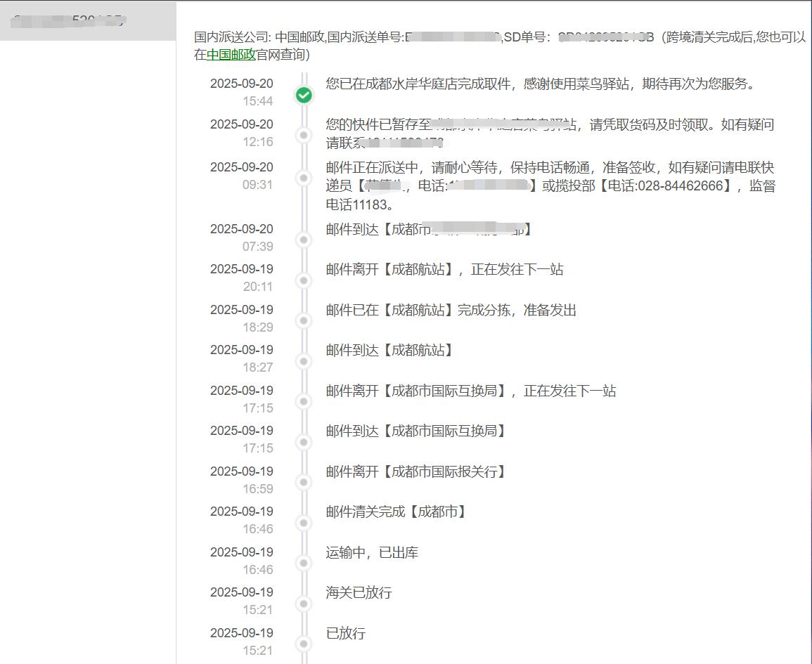Click timeline dot for 海关已放行
Image resolution: width=812 pixels, height=664 pixels.
point(304,604)
